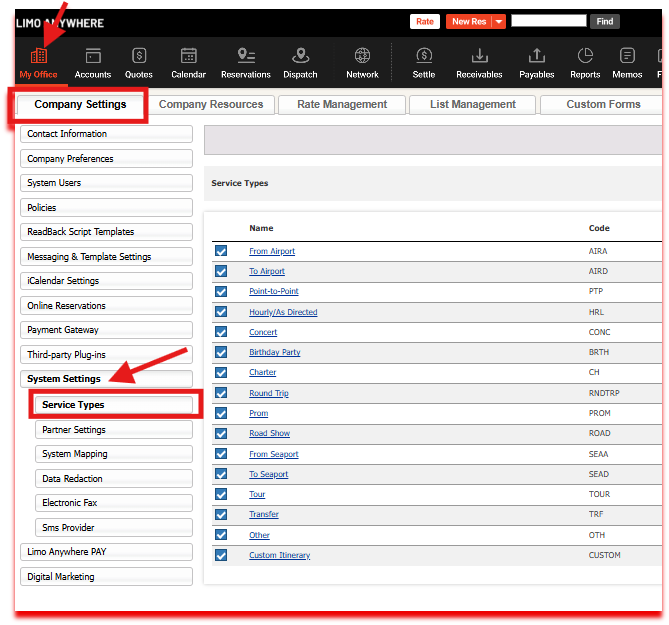
Task: Click the Rate button
Action: point(425,21)
